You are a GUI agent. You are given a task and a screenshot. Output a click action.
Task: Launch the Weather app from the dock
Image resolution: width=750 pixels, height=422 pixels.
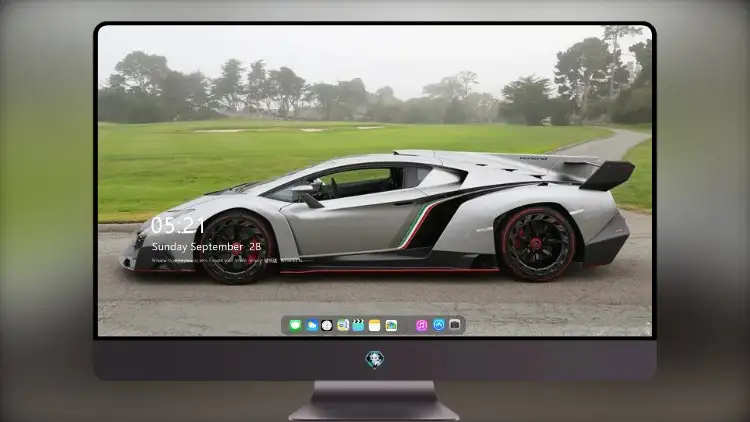pyautogui.click(x=311, y=325)
